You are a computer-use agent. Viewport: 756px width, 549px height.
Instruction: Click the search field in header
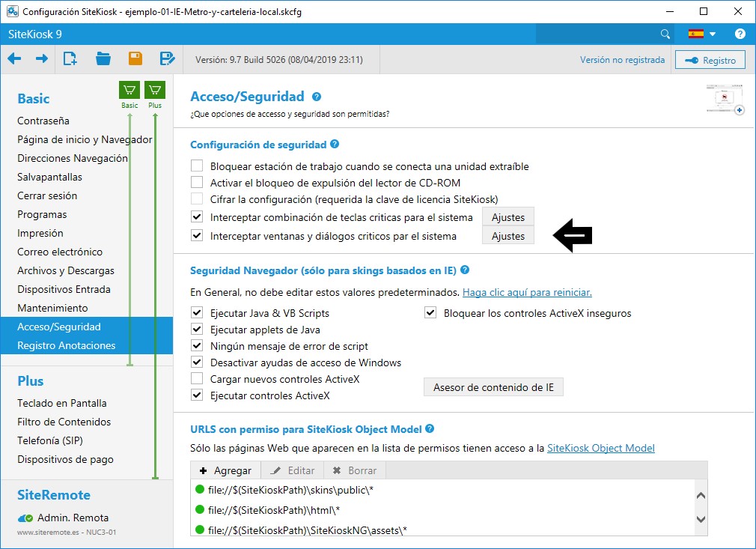point(599,34)
